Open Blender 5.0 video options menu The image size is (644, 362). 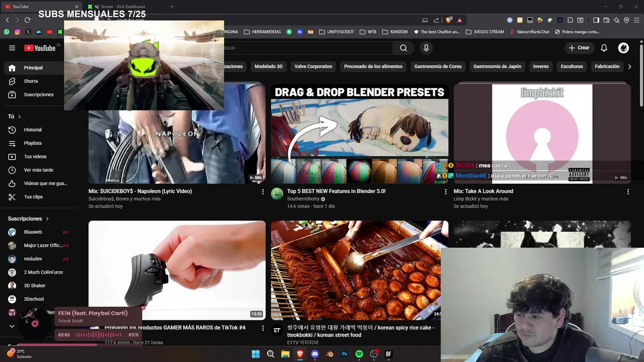pyautogui.click(x=445, y=192)
